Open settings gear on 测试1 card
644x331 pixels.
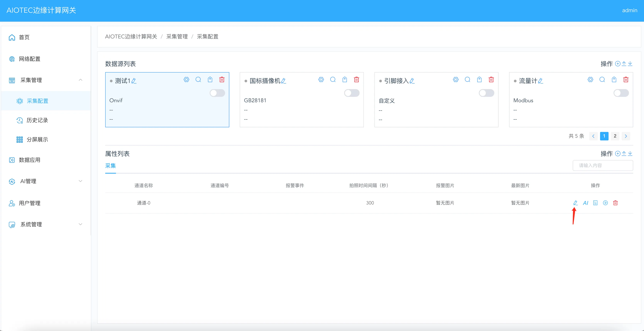point(186,79)
